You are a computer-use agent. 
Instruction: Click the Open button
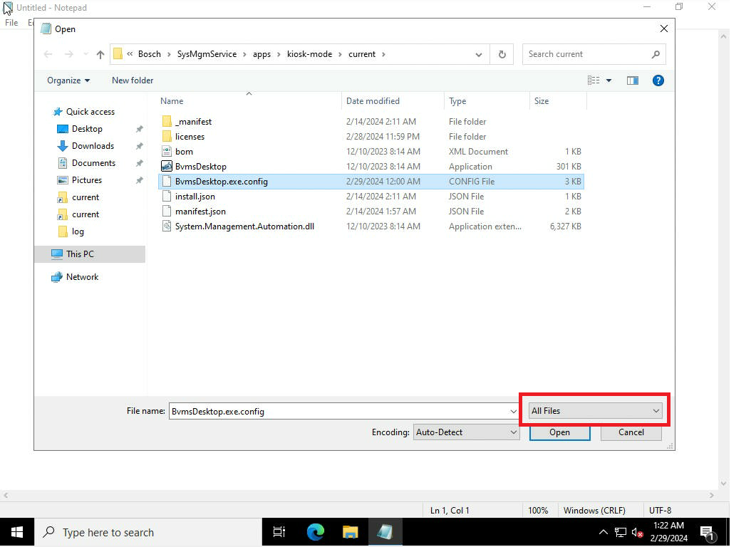(x=559, y=432)
